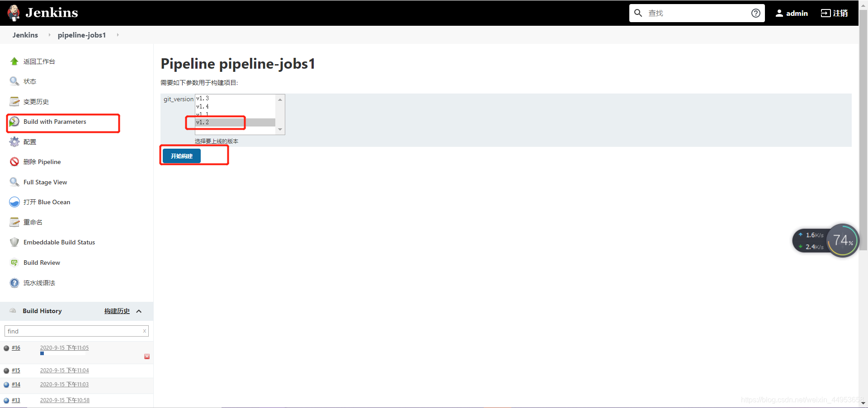Click the 流水线语法 help icon

14,283
